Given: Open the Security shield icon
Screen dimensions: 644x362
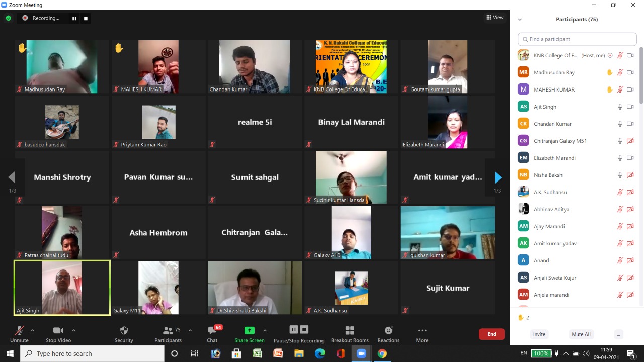Looking at the screenshot, I should (x=124, y=330).
